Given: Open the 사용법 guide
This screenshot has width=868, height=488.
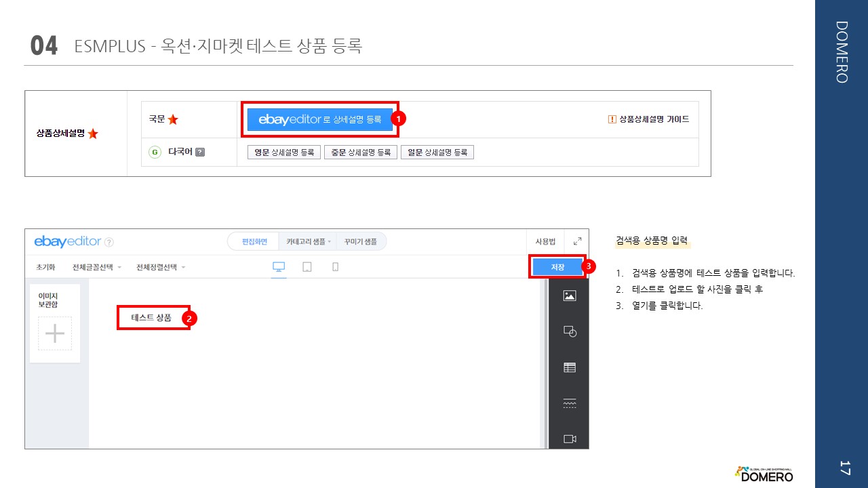Looking at the screenshot, I should [545, 241].
